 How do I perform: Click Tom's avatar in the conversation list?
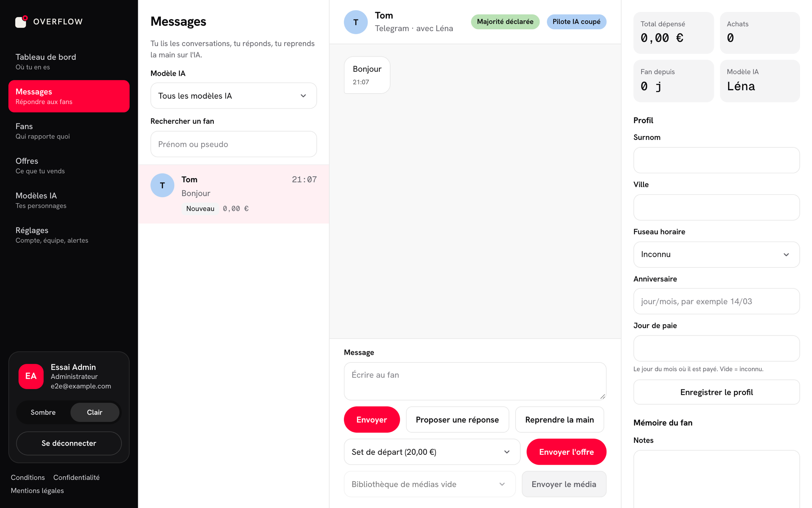(x=162, y=185)
